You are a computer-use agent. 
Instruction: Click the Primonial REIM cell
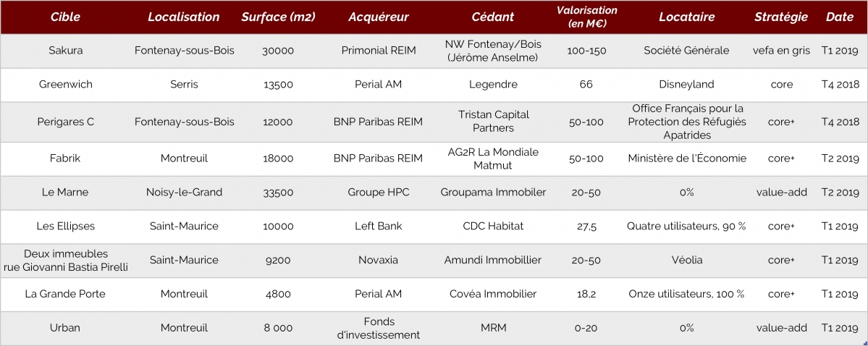pos(379,51)
